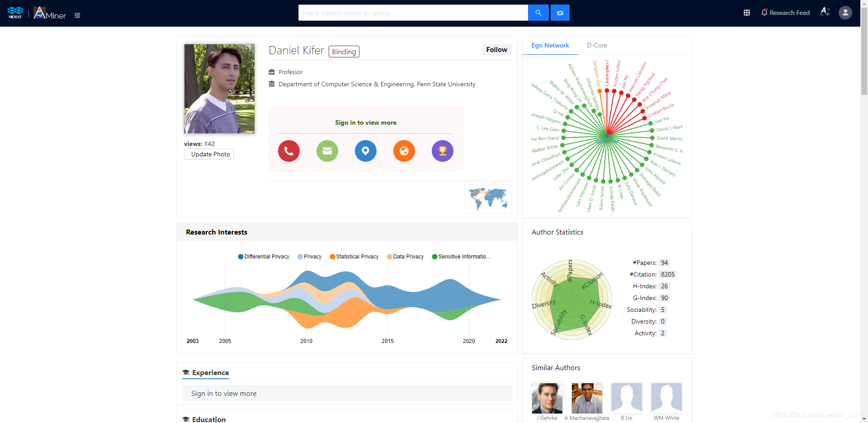Image resolution: width=868 pixels, height=423 pixels.
Task: Click the purple trophy awards icon
Action: coord(443,151)
